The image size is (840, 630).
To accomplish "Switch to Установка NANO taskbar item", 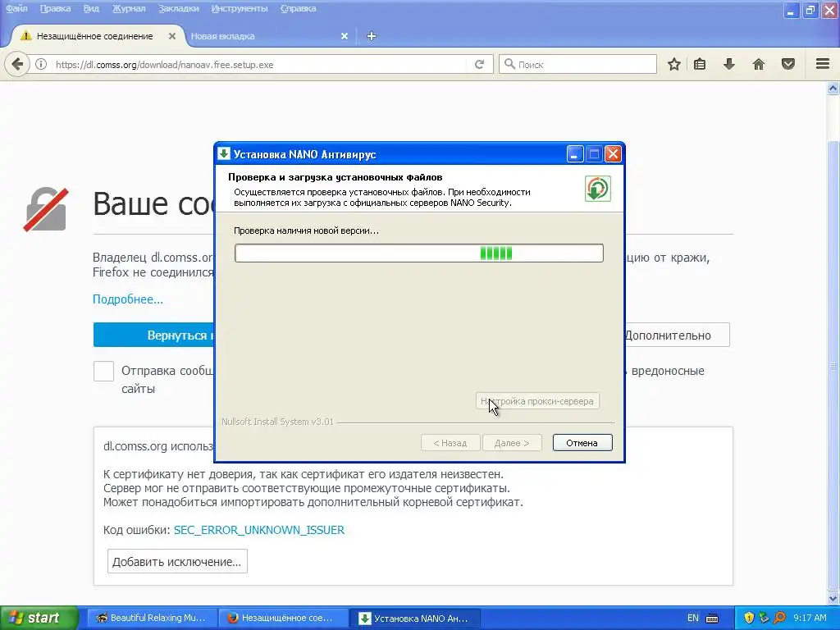I will (x=414, y=619).
